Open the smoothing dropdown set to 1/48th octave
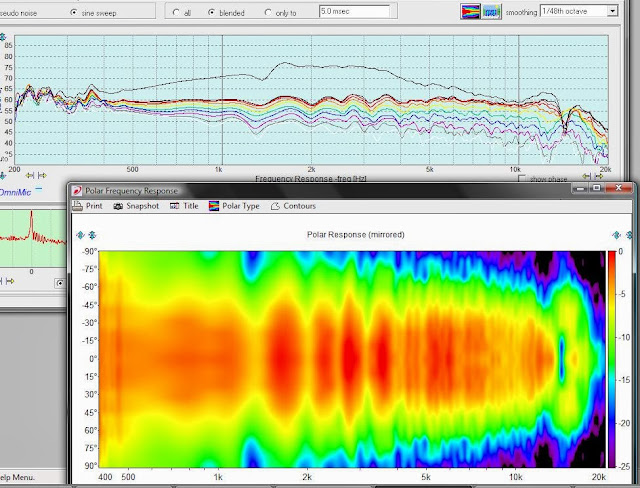Image resolution: width=640 pixels, height=488 pixels. (x=579, y=11)
